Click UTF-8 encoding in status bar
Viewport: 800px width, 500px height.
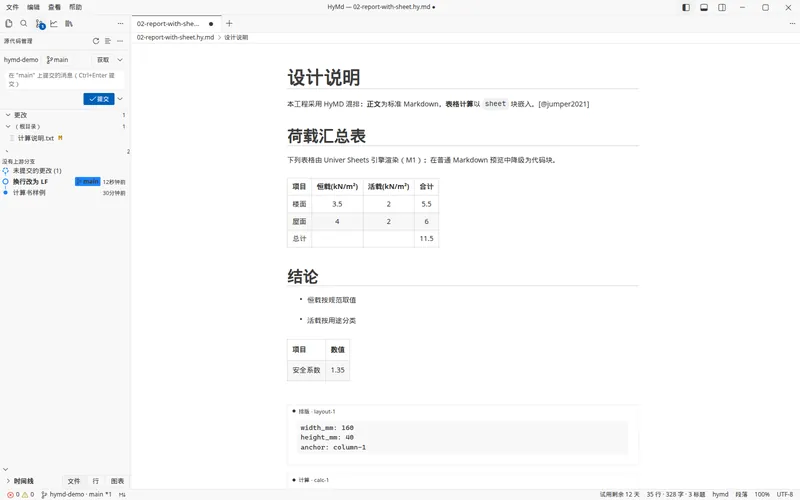[785, 494]
